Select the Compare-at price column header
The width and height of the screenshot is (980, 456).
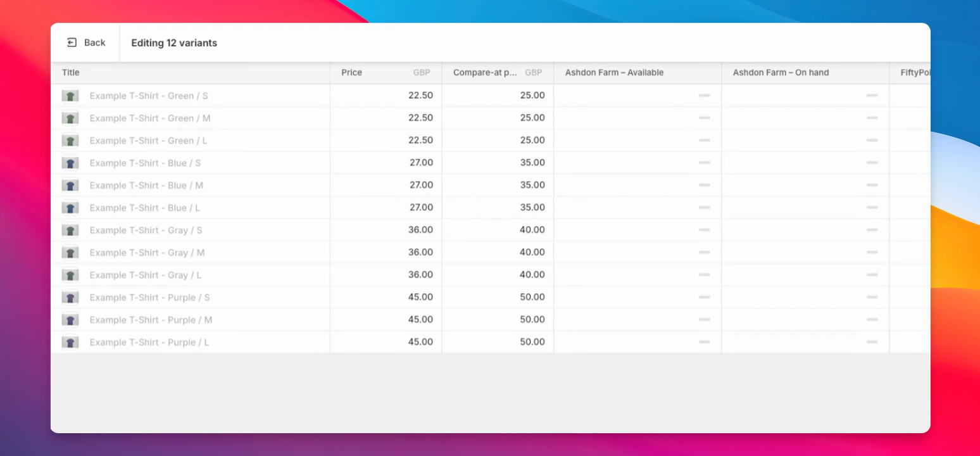pyautogui.click(x=498, y=73)
